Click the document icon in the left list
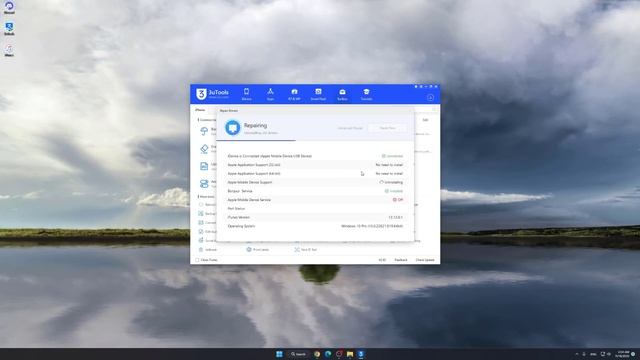Viewport: 640px width, 360px height. [204, 166]
